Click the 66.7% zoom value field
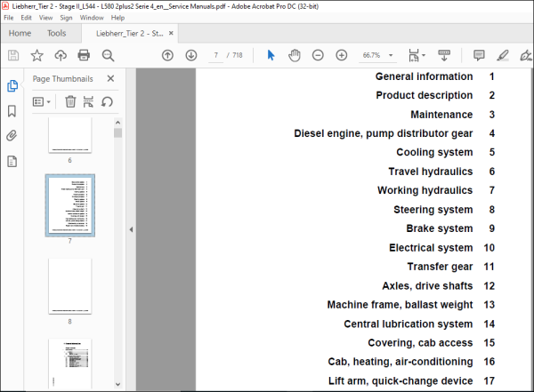Screen dimensions: 534x392 coord(371,55)
